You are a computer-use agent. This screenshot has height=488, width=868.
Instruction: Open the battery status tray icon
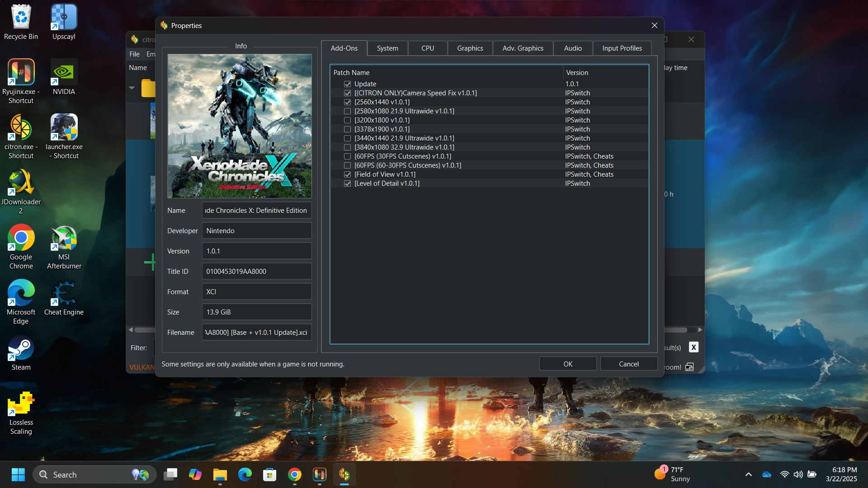(x=812, y=474)
